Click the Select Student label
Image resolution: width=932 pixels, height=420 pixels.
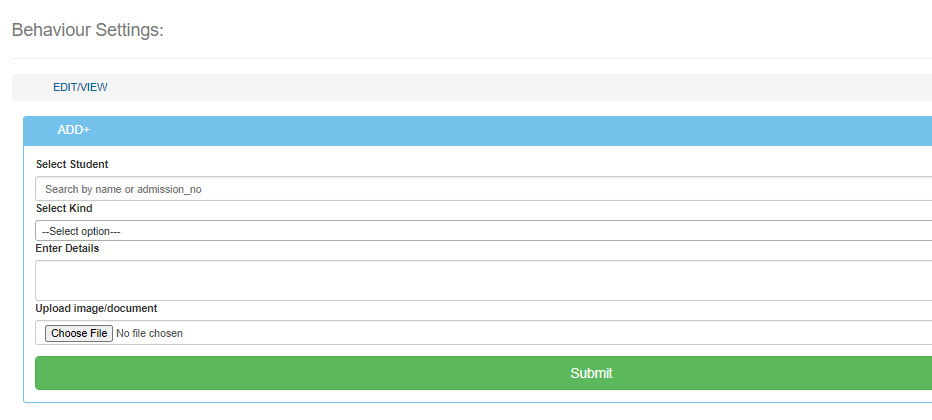pos(72,164)
